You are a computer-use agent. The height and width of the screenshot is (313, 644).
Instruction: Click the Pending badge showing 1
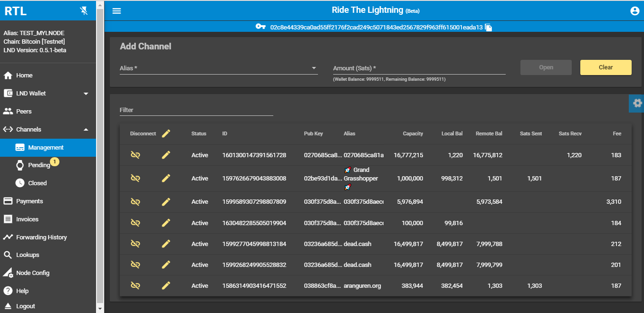(54, 162)
